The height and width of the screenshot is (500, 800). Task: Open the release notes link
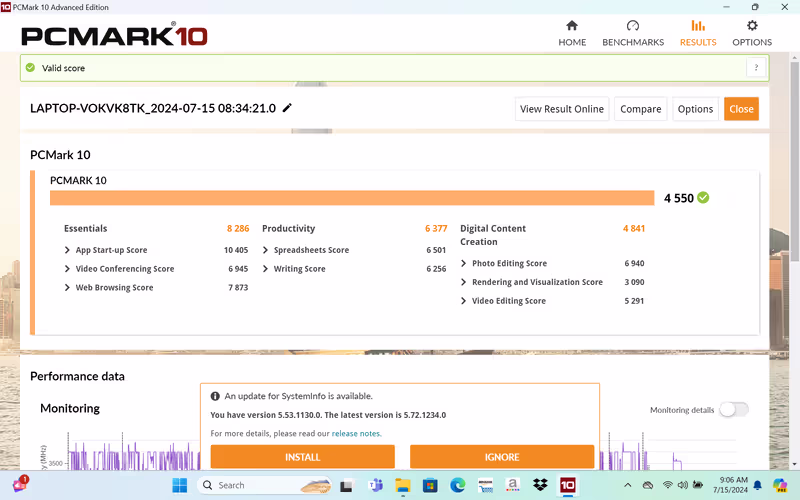click(356, 434)
